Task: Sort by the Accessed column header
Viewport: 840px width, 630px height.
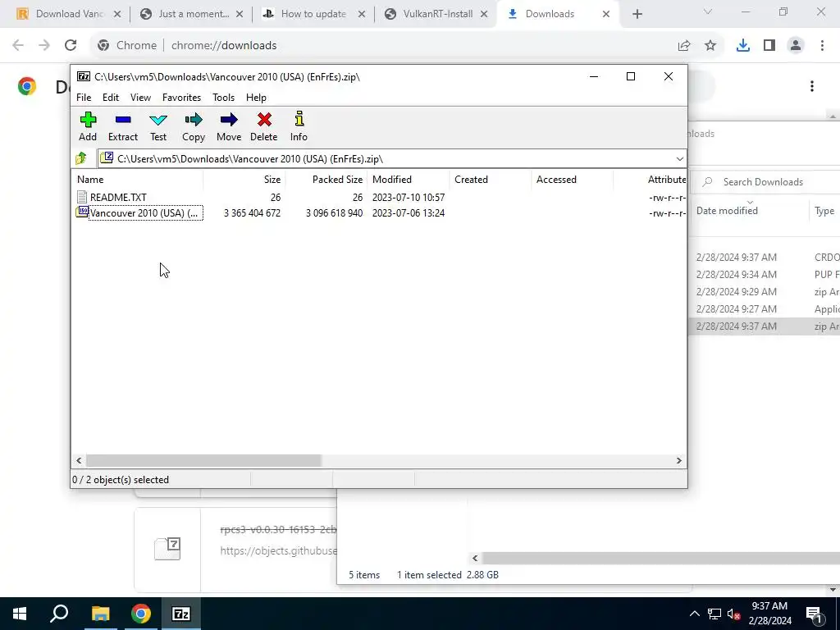Action: click(x=572, y=180)
